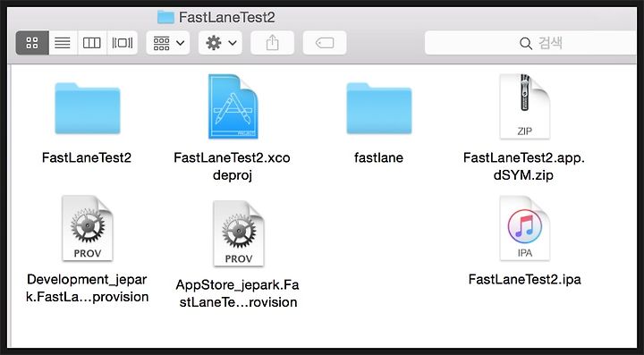Screen dimensions: 644x355
Task: Click the 'Development_jepark.FastLa...provision' name label
Action: coord(87,288)
